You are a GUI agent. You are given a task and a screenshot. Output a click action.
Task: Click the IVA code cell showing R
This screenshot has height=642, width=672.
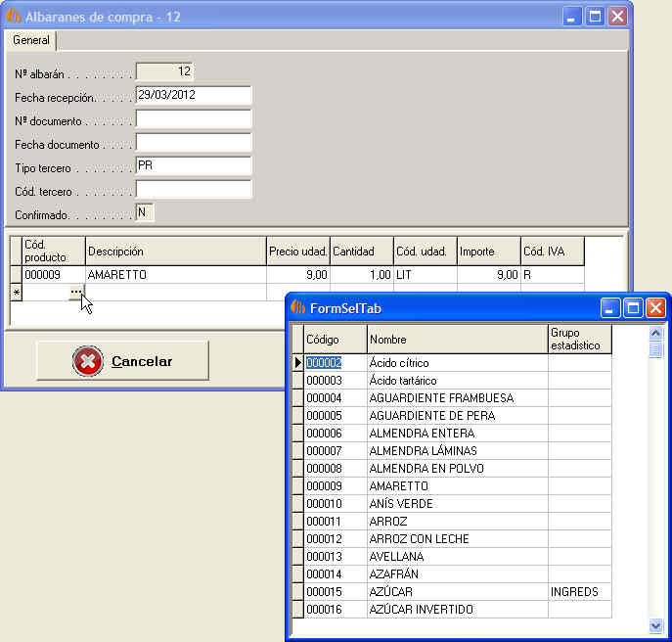click(553, 275)
